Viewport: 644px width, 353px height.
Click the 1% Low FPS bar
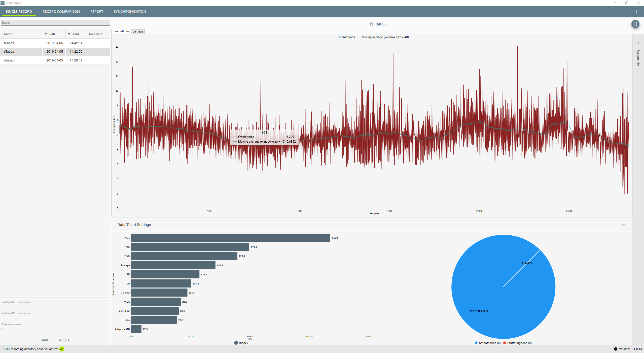159,293
